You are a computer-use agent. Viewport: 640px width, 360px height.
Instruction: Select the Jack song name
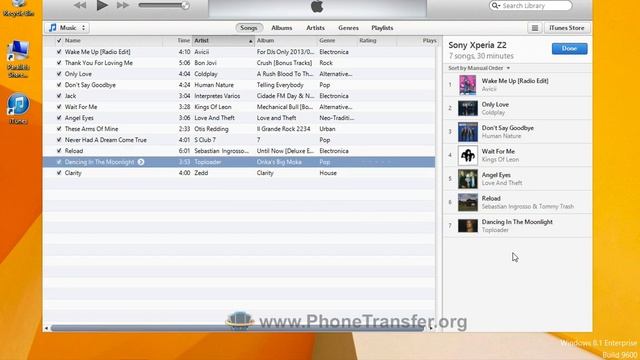(x=70, y=96)
